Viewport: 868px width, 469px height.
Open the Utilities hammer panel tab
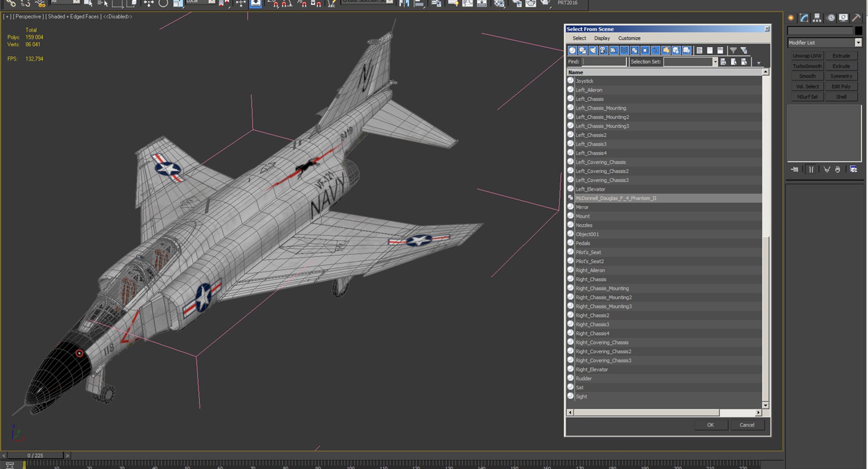pos(856,18)
